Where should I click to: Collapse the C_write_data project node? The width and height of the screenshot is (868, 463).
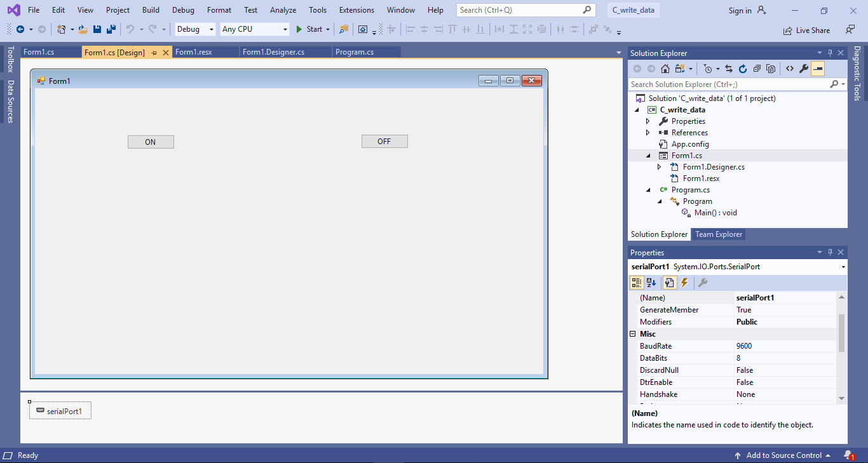point(637,109)
